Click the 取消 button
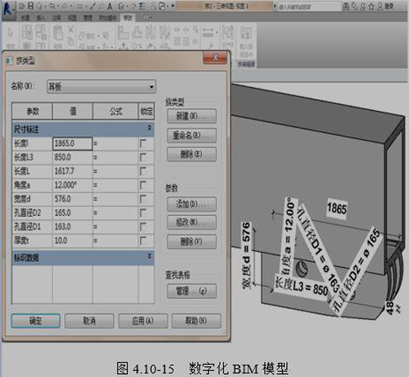Screen dimensions: 409x377 (89, 321)
